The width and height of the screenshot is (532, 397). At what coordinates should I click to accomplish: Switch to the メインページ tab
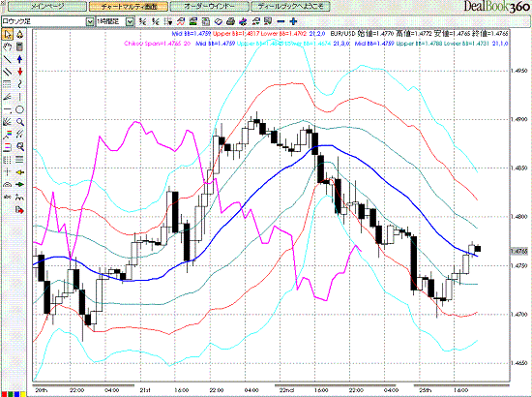47,6
